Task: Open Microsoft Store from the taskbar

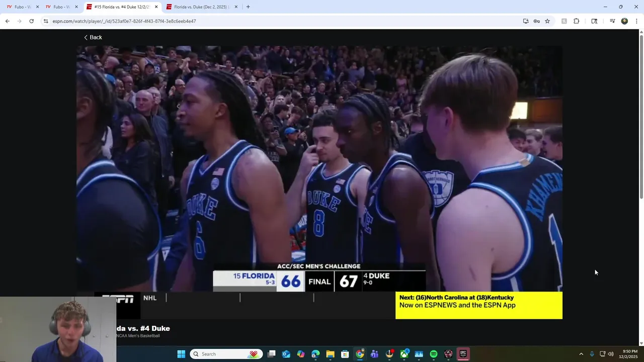Action: point(345,354)
